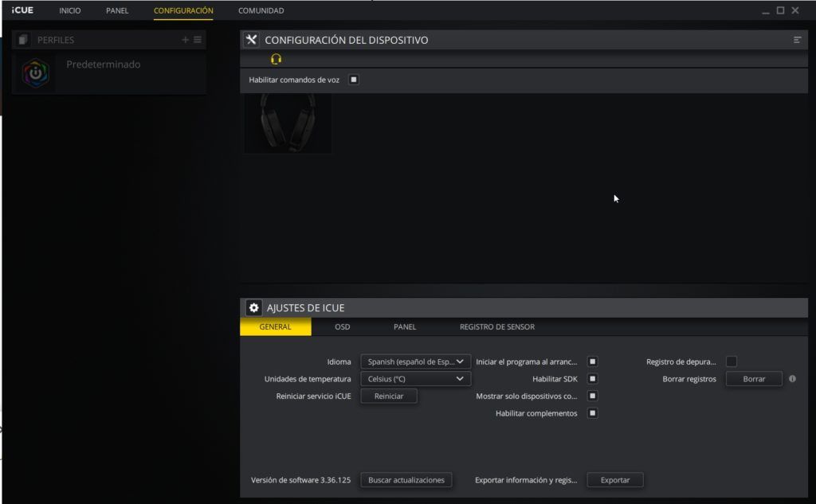Click the Borrar registros button
Screen dimensions: 816x504
point(754,379)
